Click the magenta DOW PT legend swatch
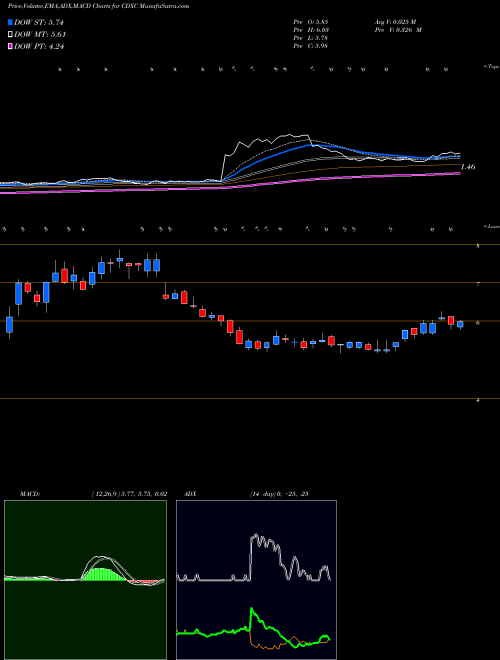Viewport: 500px width, 660px height. pos(10,47)
